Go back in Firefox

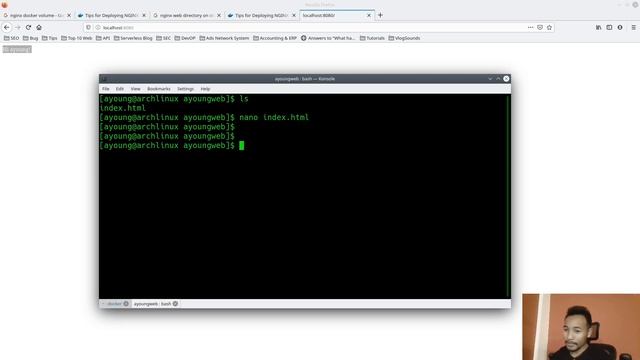tap(7, 27)
